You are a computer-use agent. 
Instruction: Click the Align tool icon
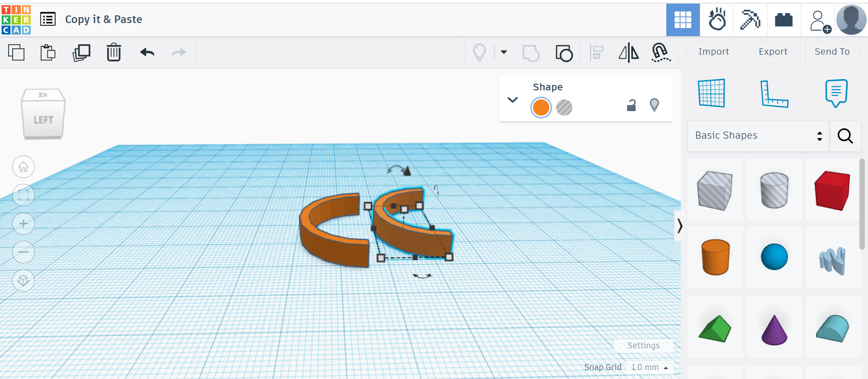tap(597, 52)
